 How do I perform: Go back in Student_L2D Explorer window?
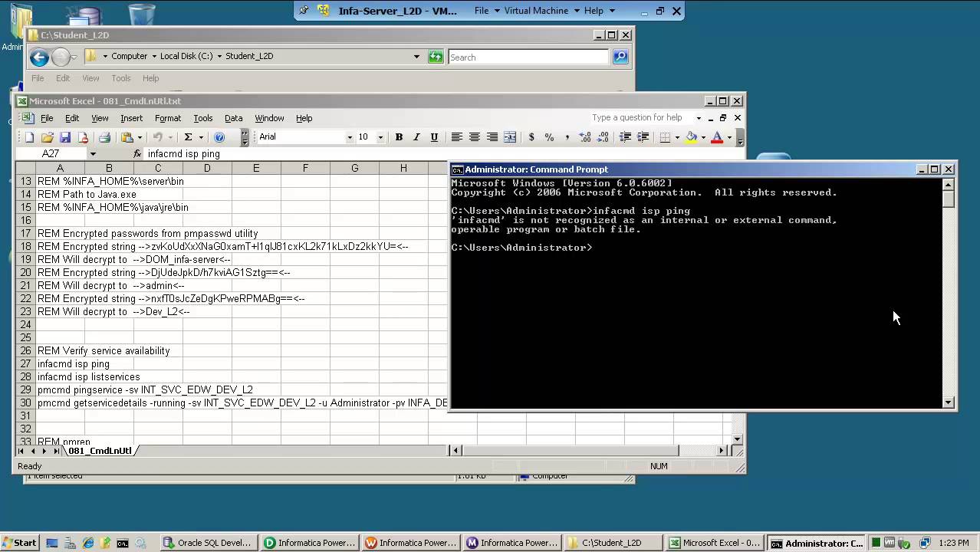(x=39, y=57)
